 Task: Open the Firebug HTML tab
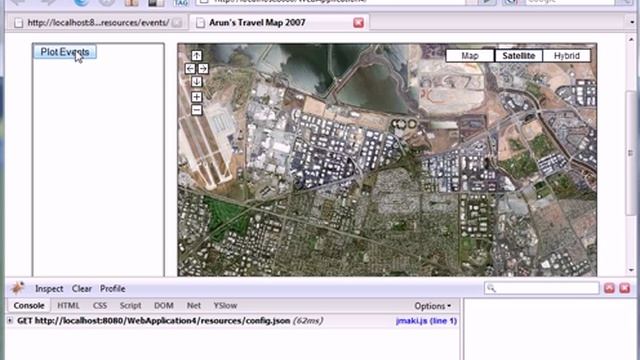point(68,305)
